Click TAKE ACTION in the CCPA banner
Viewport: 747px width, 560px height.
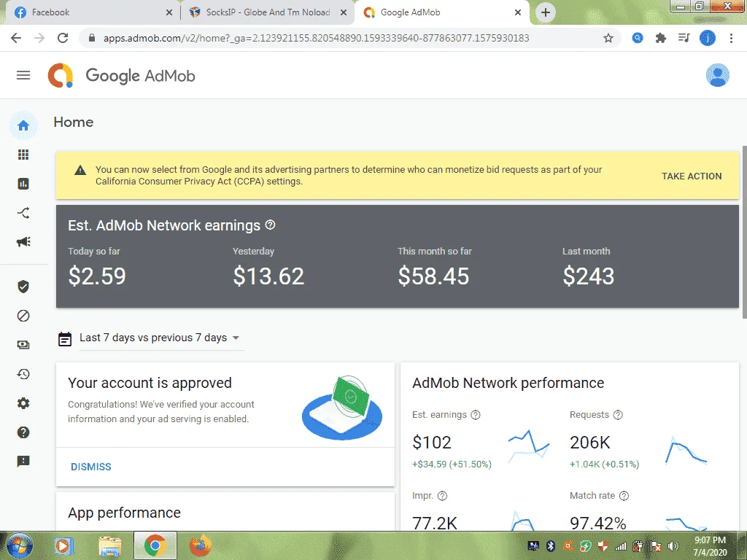(692, 176)
